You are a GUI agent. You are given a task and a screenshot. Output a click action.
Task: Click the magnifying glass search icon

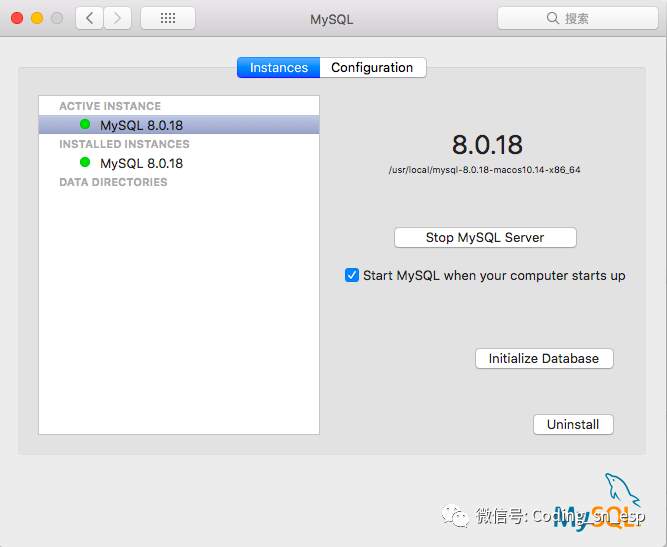[553, 18]
